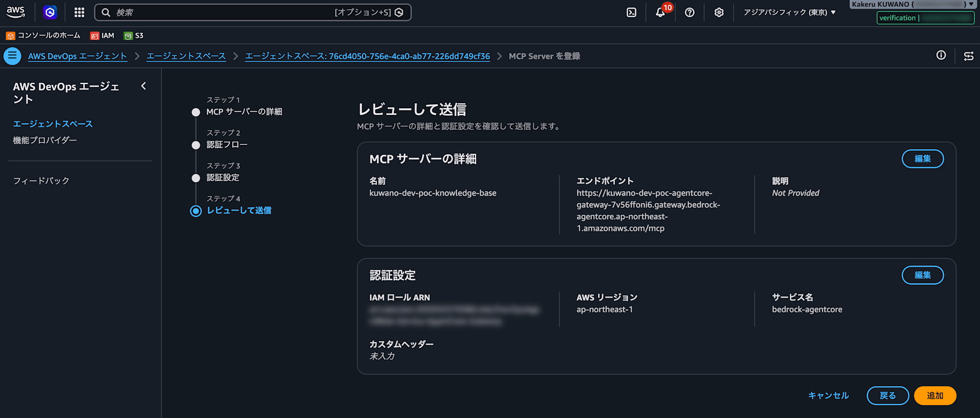Go to the エージェントスペース breadcrumb link

186,56
